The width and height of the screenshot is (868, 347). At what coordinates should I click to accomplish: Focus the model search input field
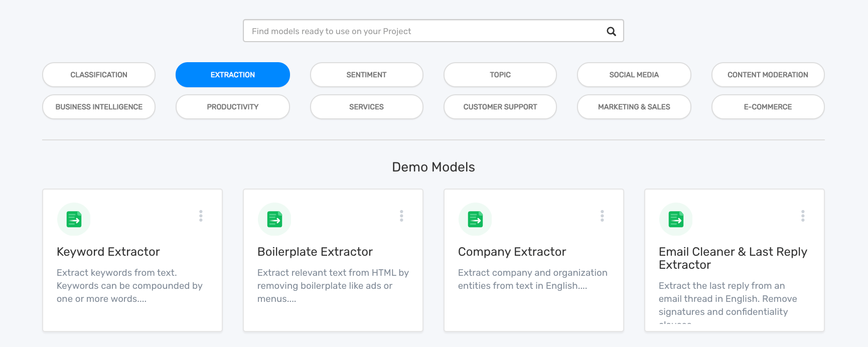pyautogui.click(x=421, y=31)
